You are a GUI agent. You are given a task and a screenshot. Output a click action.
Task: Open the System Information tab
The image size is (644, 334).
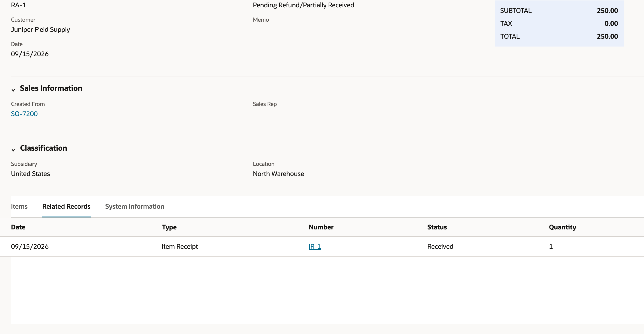click(135, 206)
